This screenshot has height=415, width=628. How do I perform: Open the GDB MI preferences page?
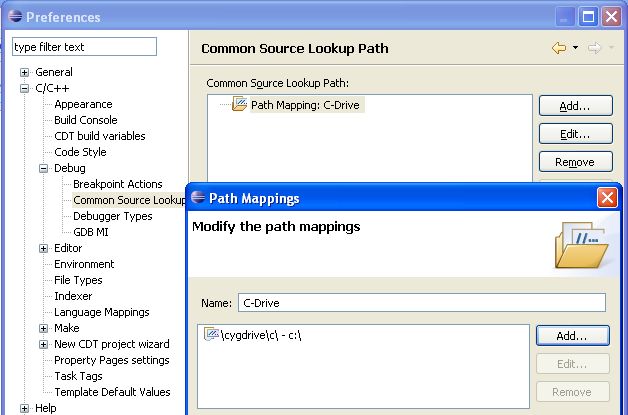91,232
